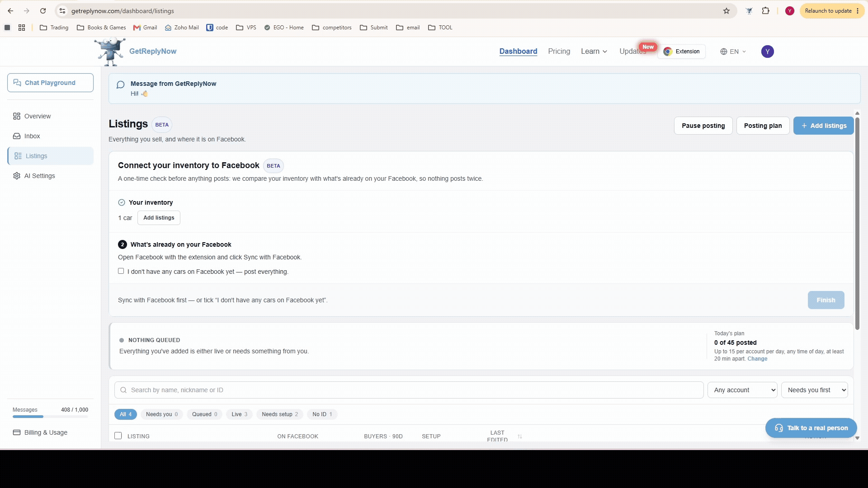This screenshot has height=488, width=868.
Task: Click the listings search input field
Action: 409,390
